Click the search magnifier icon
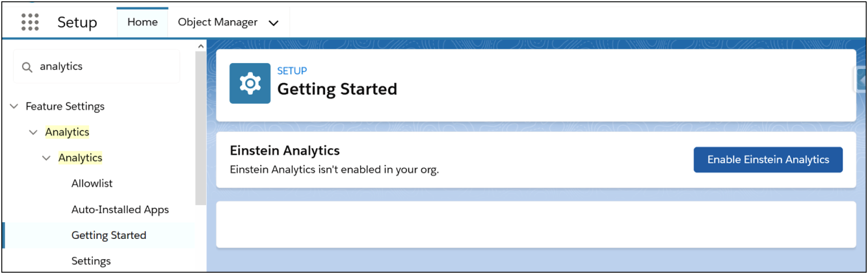The height and width of the screenshot is (274, 868). [x=27, y=67]
